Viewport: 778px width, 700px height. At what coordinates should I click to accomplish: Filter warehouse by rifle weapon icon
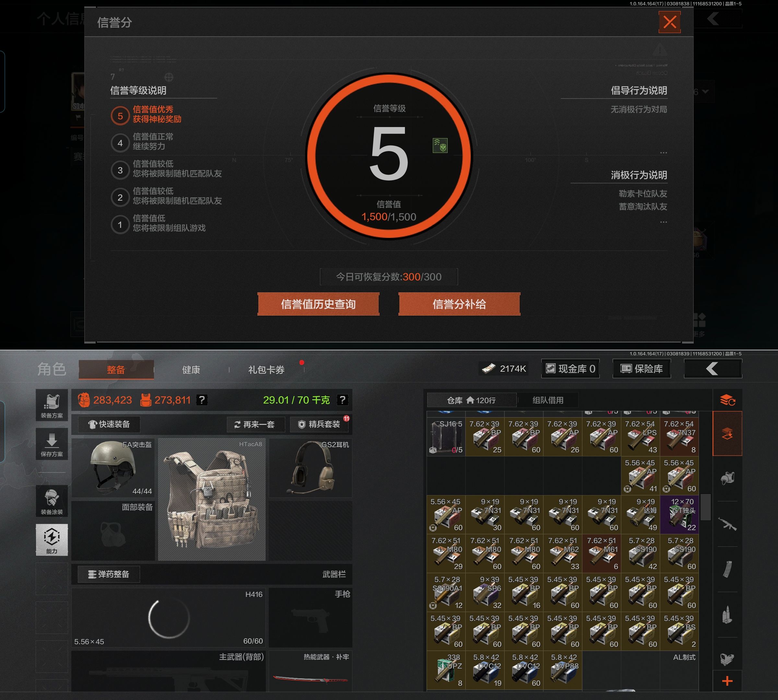pos(727,524)
